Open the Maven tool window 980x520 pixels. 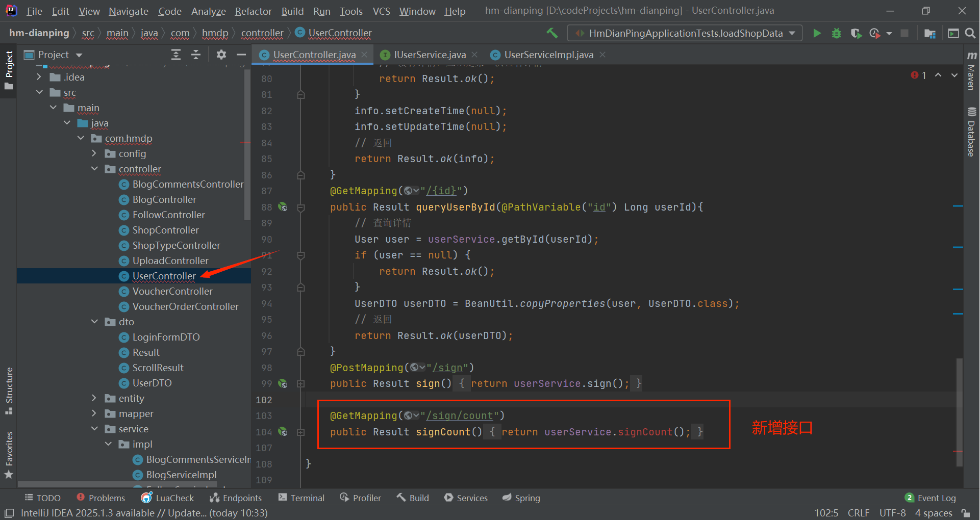point(971,71)
